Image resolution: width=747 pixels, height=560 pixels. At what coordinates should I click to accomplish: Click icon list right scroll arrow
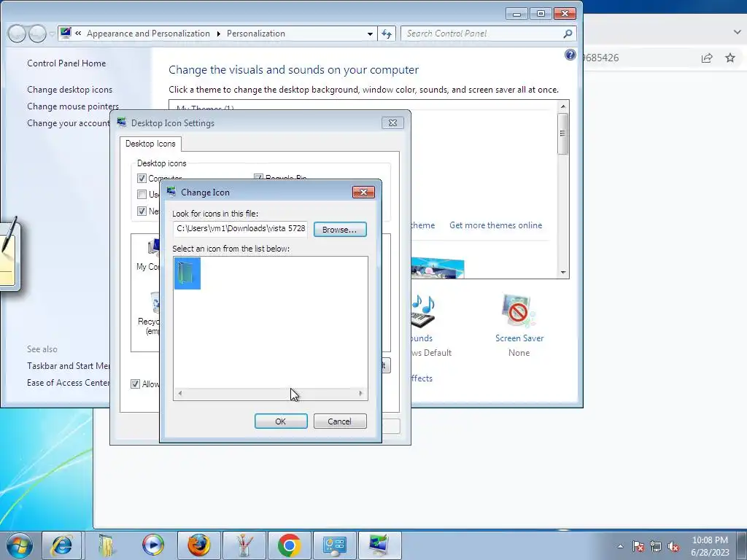point(360,393)
